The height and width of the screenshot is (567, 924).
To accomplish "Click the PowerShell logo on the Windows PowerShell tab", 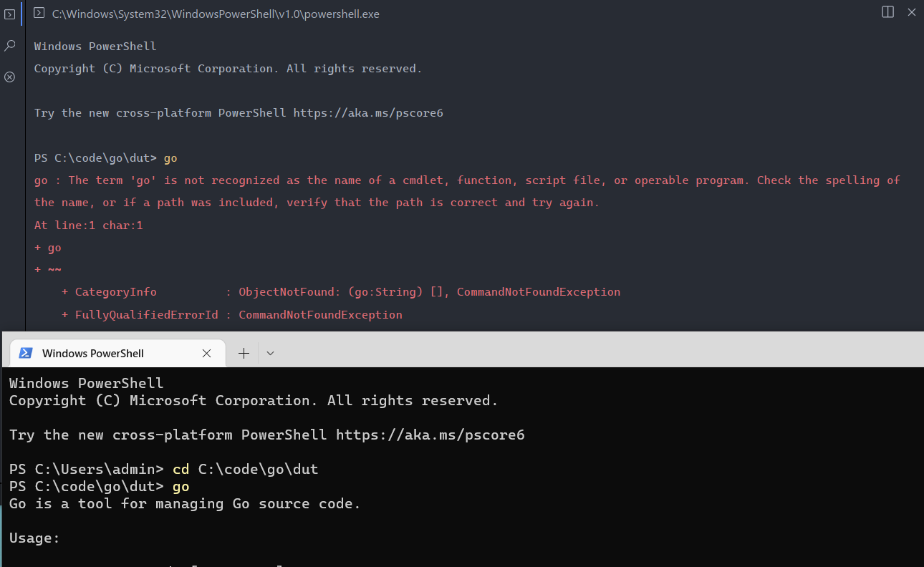I will (26, 353).
